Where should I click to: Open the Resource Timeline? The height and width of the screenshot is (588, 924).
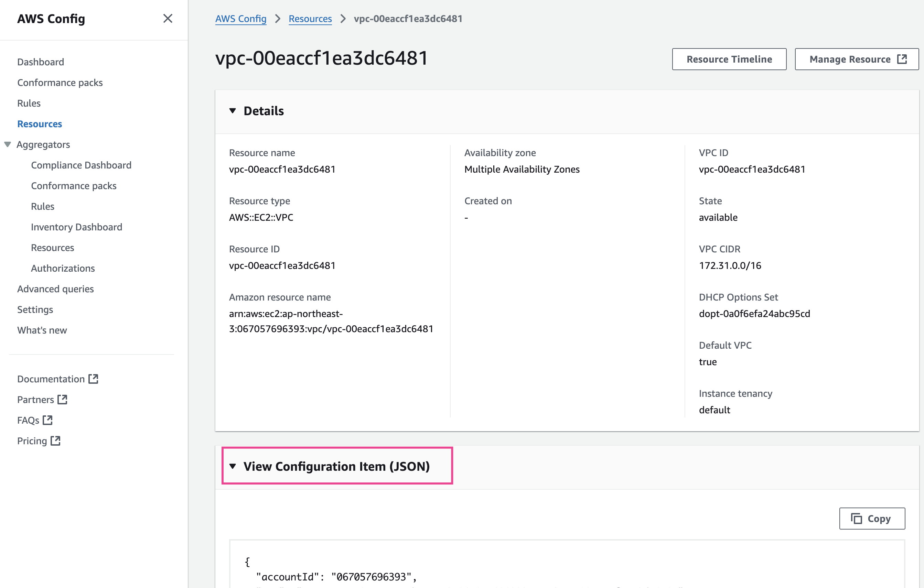pos(729,59)
